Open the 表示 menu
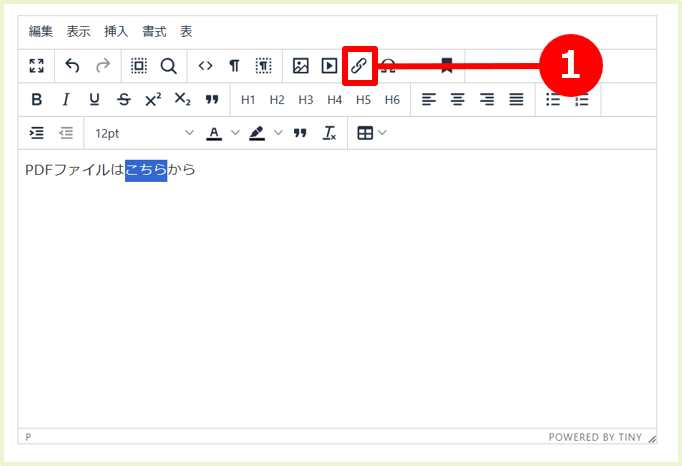 (x=79, y=31)
